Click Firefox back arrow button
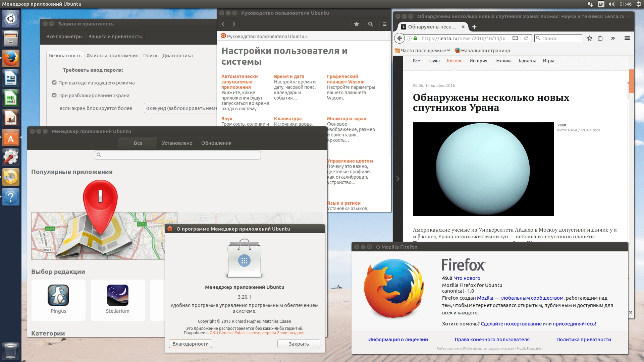 [x=399, y=38]
